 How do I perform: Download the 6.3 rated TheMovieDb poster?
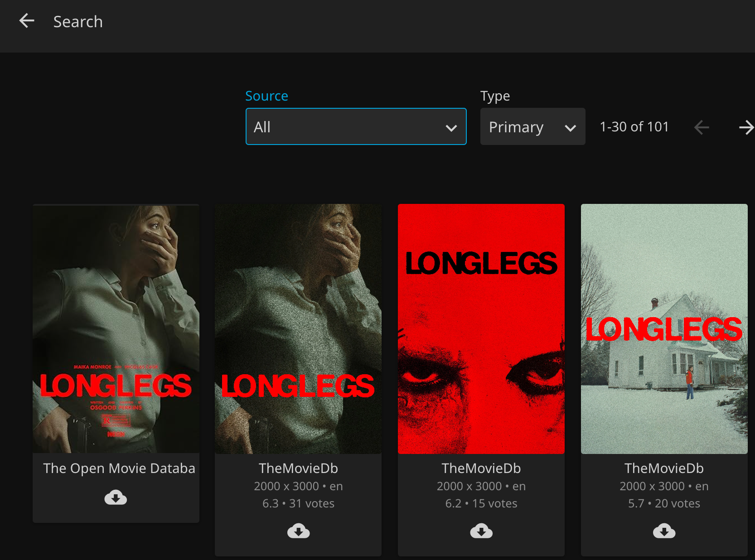(298, 531)
